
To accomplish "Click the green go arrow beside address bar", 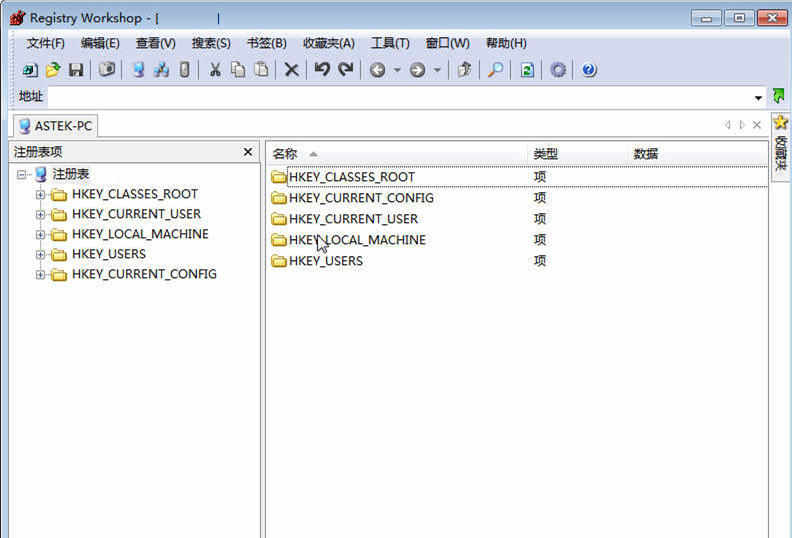I will [x=778, y=96].
